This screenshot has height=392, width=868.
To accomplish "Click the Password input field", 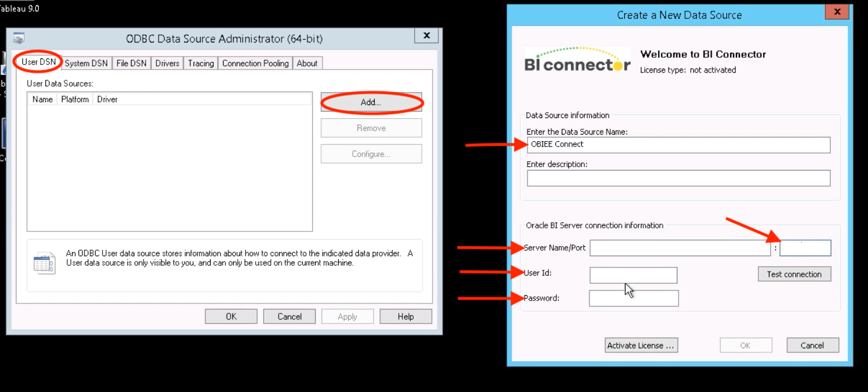I will (x=634, y=298).
